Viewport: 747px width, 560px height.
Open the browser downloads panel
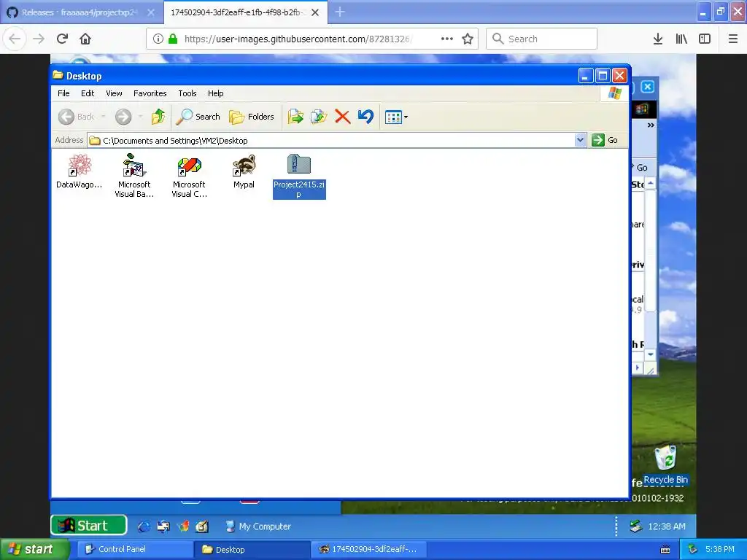coord(658,39)
